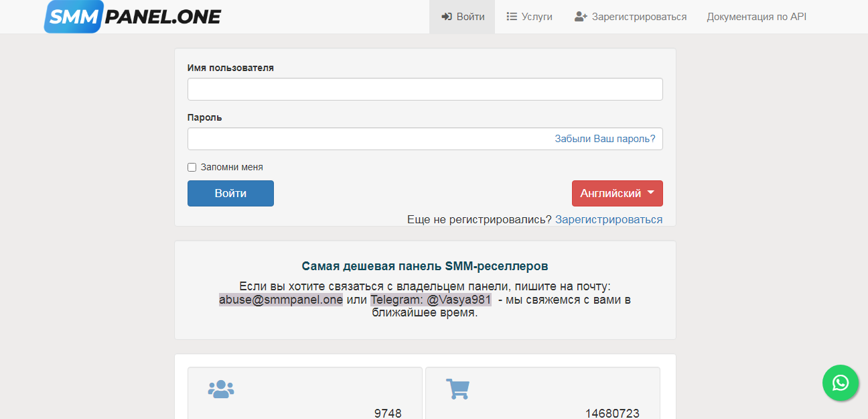This screenshot has width=868, height=419.
Task: Click the Забыли Ваш пароль? link
Action: (604, 139)
